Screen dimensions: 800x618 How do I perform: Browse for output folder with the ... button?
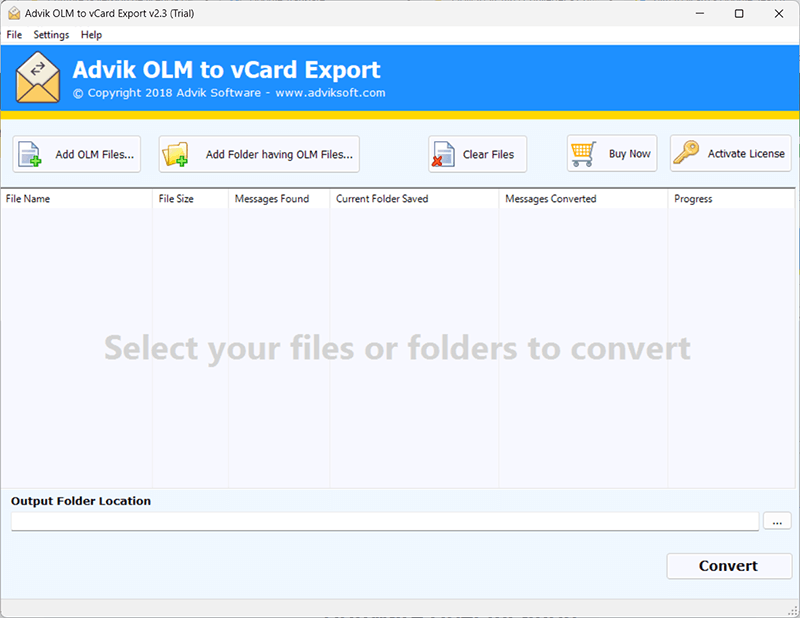point(777,522)
